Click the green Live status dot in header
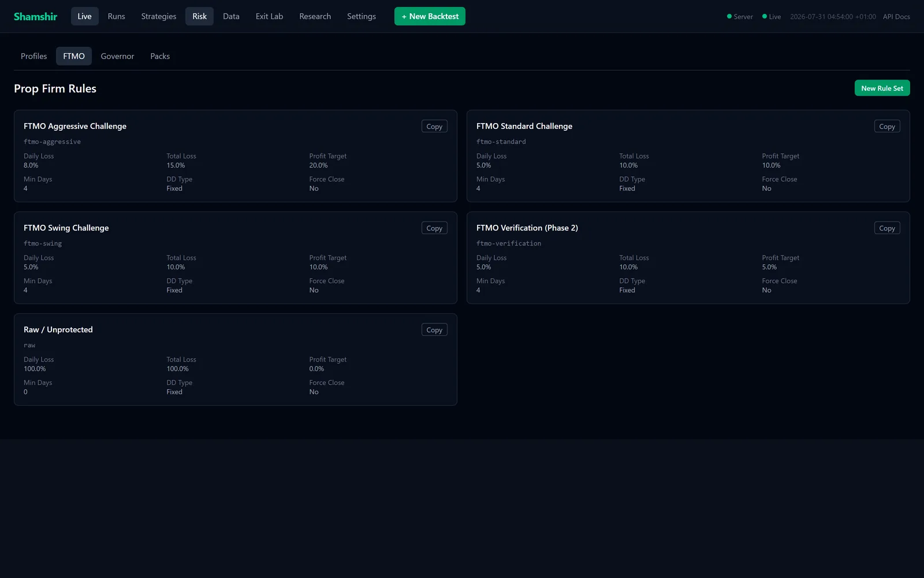The width and height of the screenshot is (924, 578). point(765,16)
